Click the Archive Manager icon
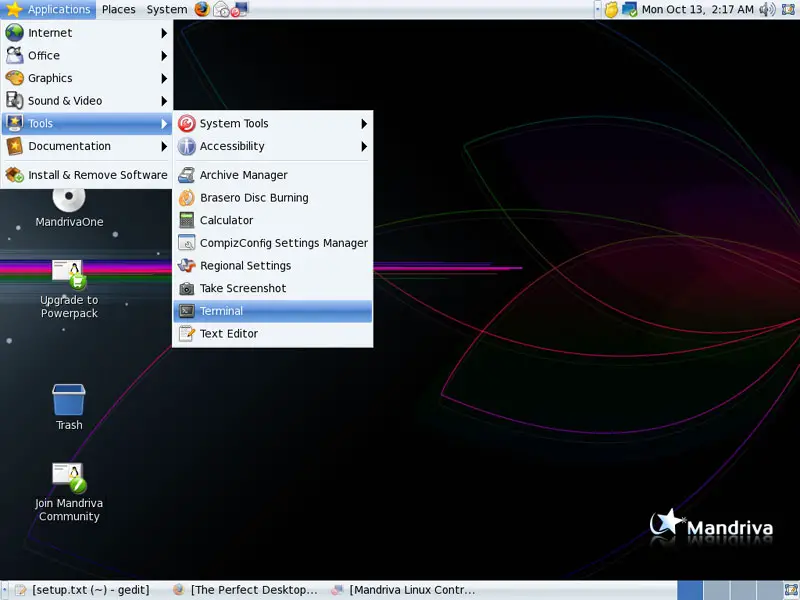The height and width of the screenshot is (600, 800). click(x=187, y=175)
